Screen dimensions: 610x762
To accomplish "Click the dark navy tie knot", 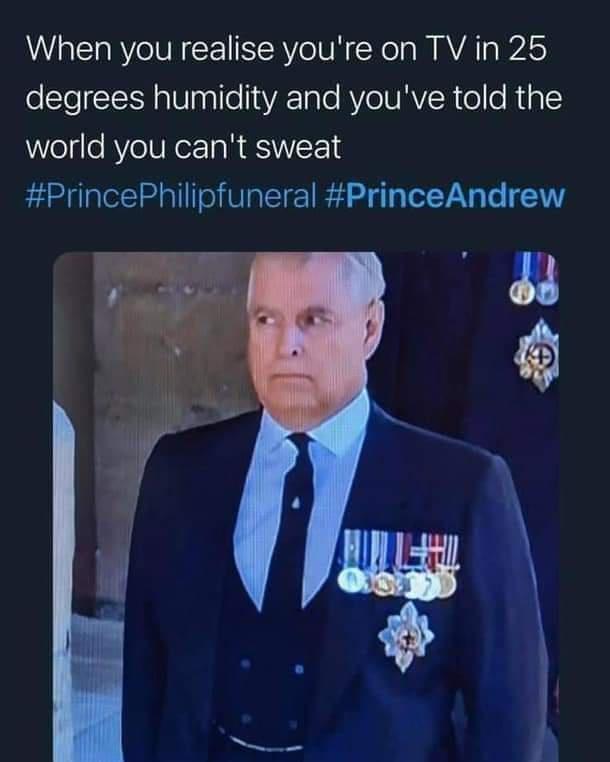I will pos(300,445).
